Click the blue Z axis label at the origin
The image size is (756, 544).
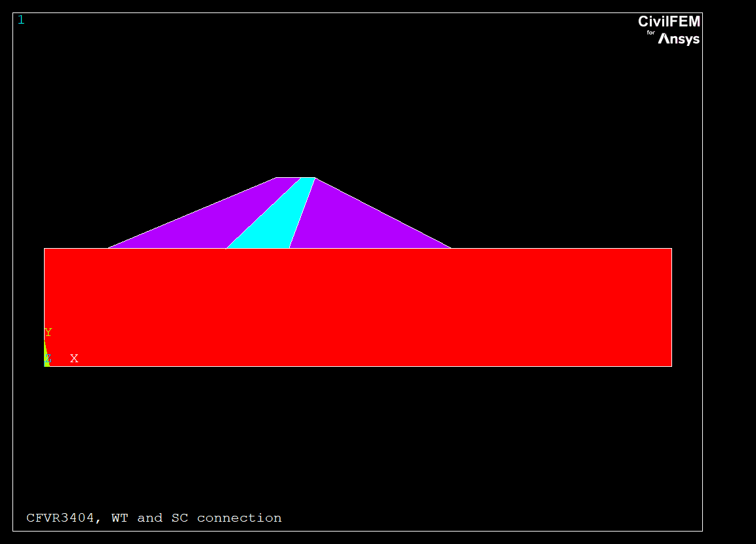pos(48,358)
